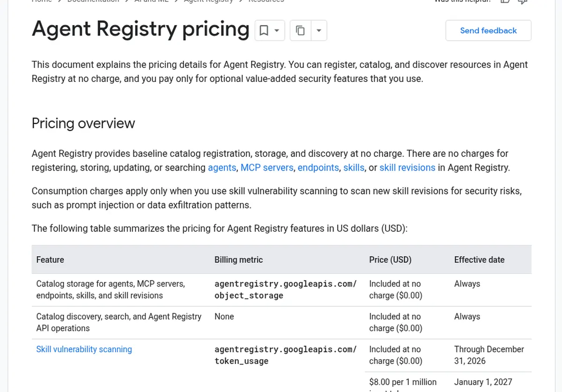Viewport: 562px width, 392px height.
Task: Copy the page using the copy icon
Action: [x=301, y=31]
